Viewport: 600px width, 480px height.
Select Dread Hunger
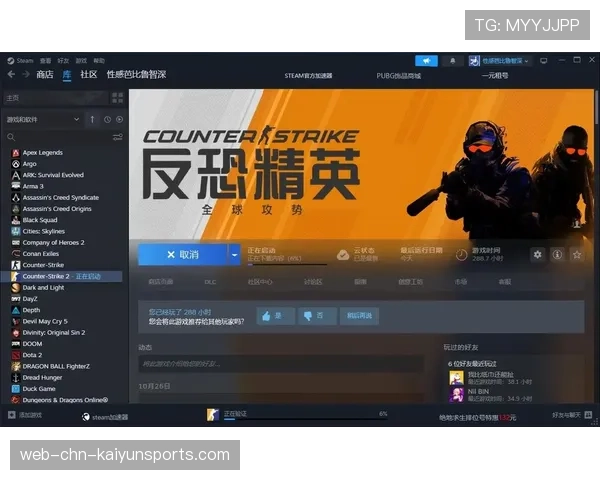(42, 377)
